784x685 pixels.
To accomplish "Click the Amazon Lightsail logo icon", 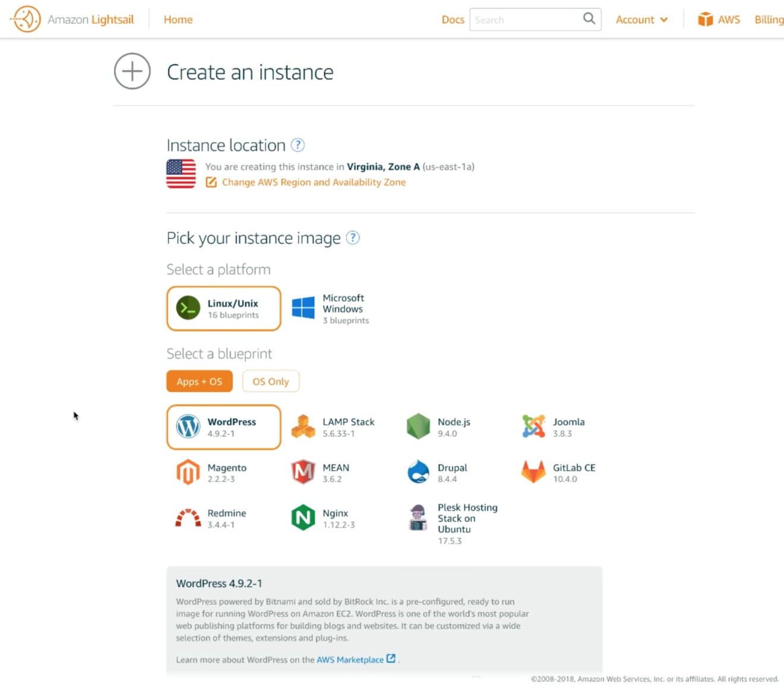I will pos(26,19).
